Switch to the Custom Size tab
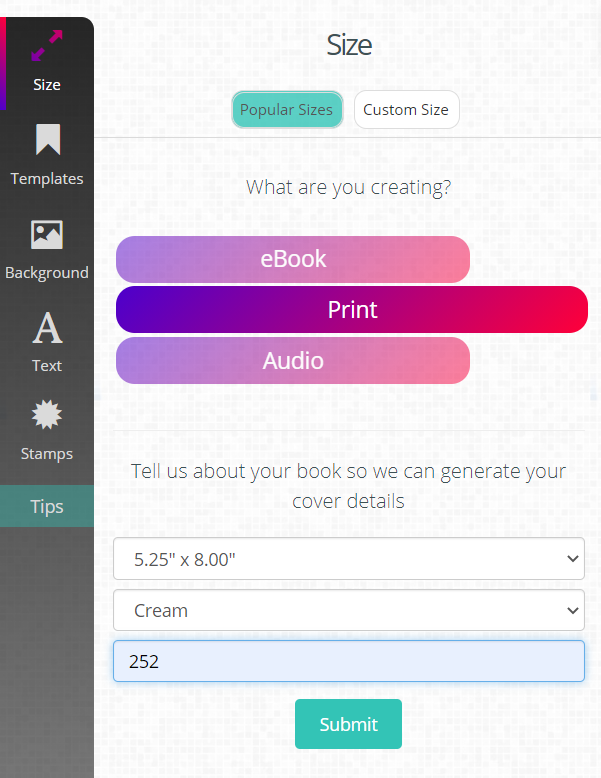This screenshot has width=601, height=778. pos(406,110)
